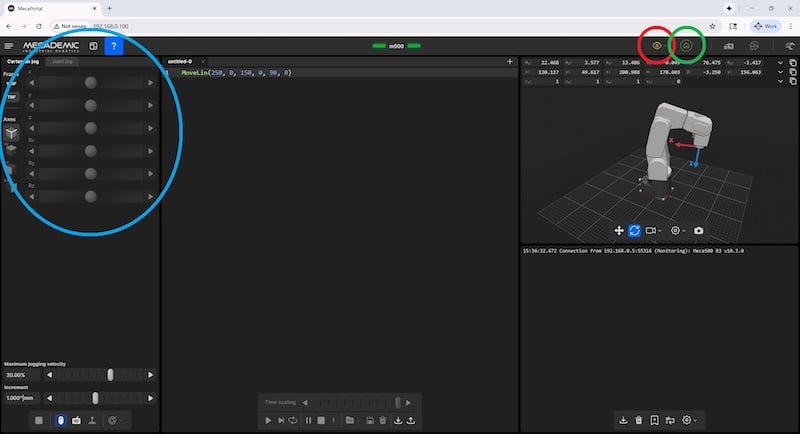Click the panel layout icon next to logo
Viewport: 800px width, 434px height.
[x=93, y=46]
